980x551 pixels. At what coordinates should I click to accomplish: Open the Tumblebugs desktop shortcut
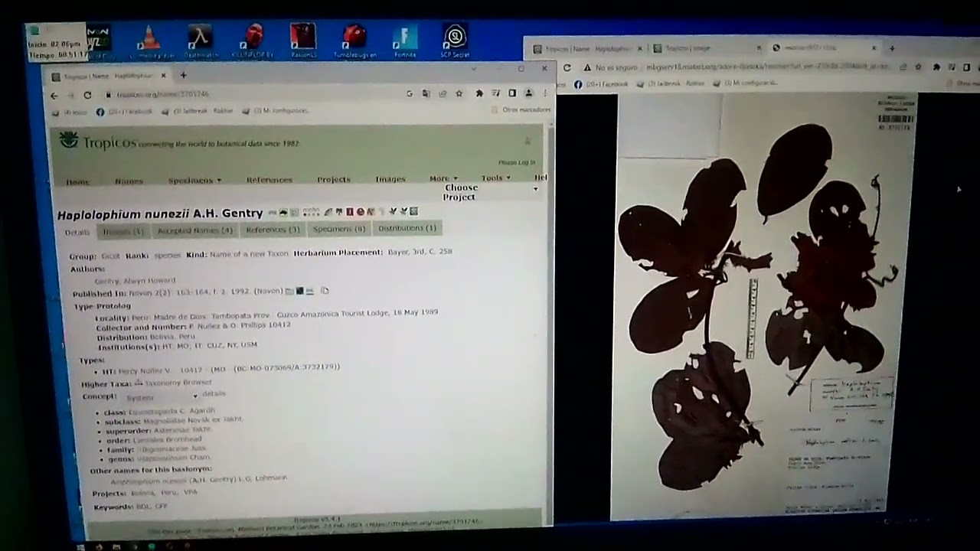point(354,41)
